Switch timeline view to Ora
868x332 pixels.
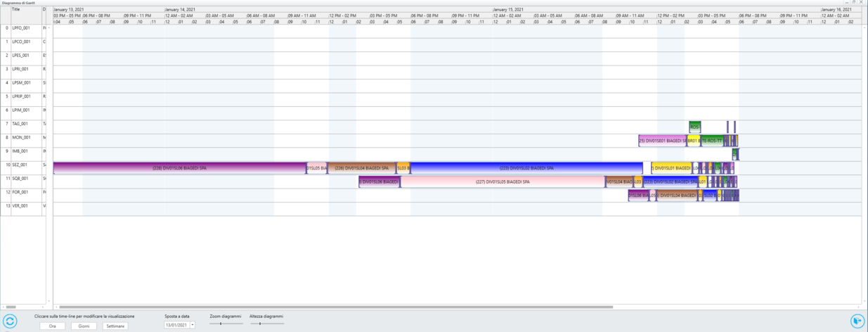tap(52, 326)
